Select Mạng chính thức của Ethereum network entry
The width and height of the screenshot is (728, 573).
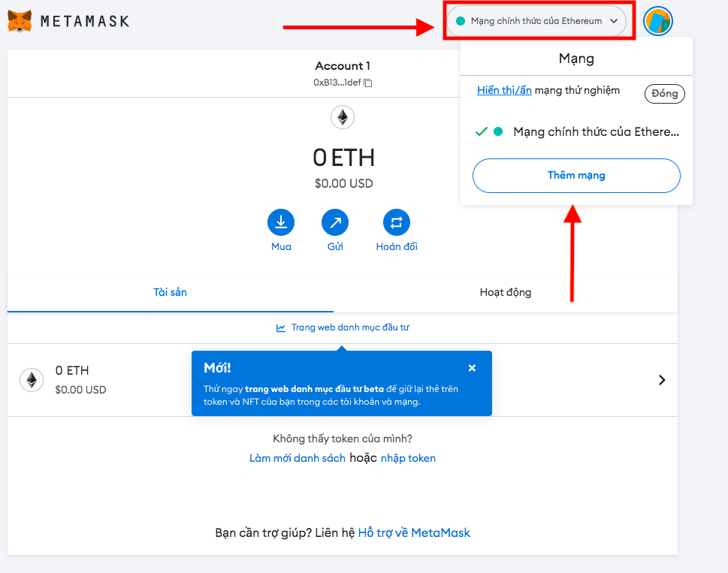[594, 131]
